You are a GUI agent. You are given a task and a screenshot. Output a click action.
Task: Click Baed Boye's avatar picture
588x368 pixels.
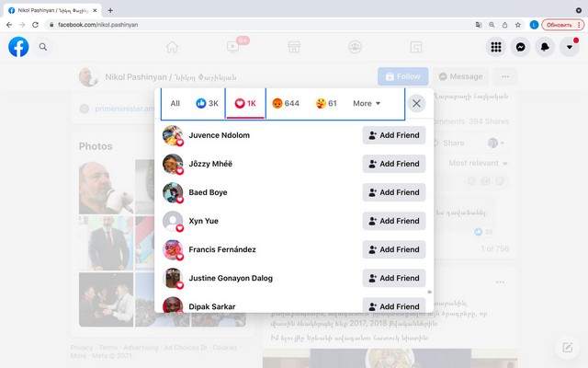(173, 192)
